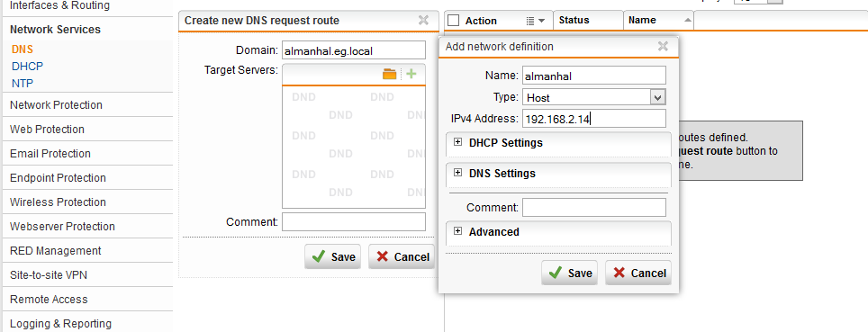Screen dimensions: 868x332
Task: Close the Add network definition dialog
Action: click(663, 47)
